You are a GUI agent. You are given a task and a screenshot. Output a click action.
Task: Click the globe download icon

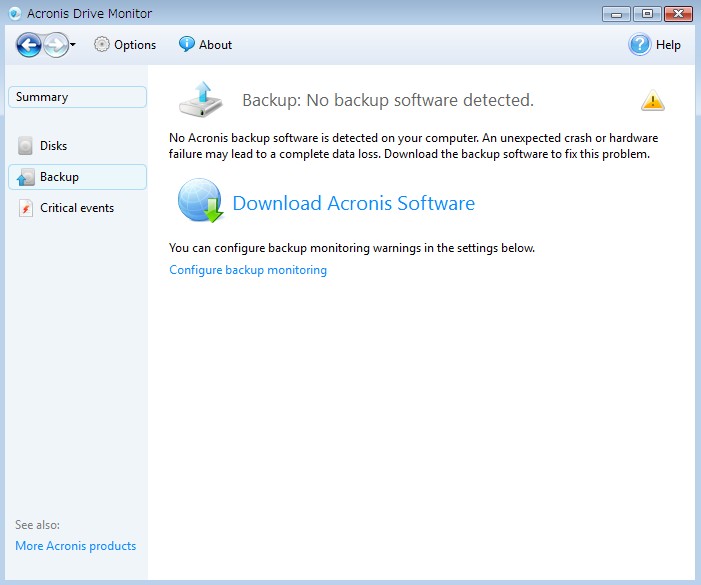coord(200,200)
